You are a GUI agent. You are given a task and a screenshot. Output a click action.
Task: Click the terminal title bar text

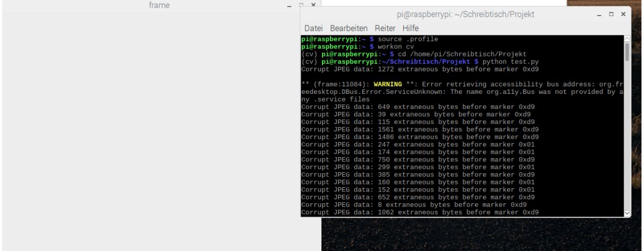coord(465,14)
